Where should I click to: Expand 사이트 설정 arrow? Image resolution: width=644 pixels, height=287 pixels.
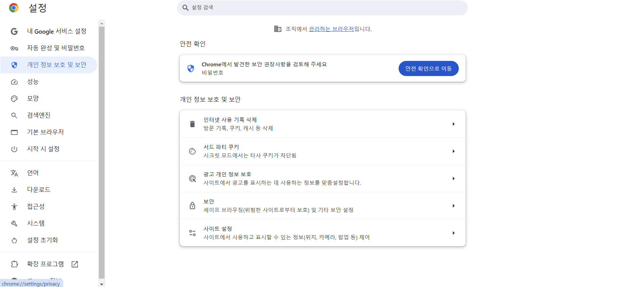coord(453,233)
